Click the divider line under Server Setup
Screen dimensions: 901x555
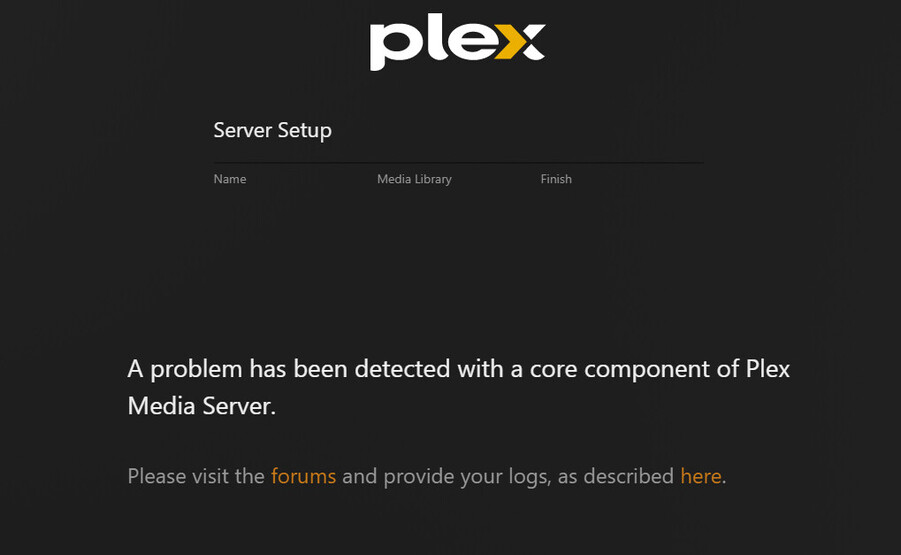click(459, 163)
